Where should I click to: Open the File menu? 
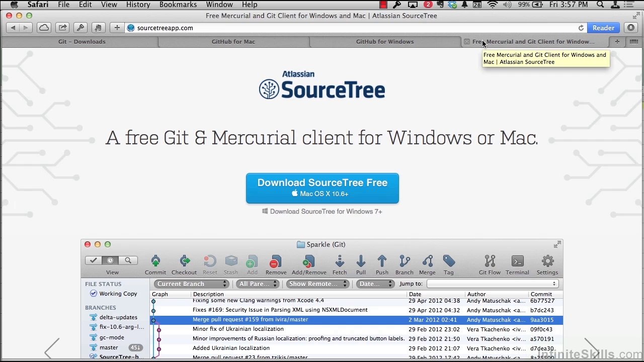click(63, 5)
